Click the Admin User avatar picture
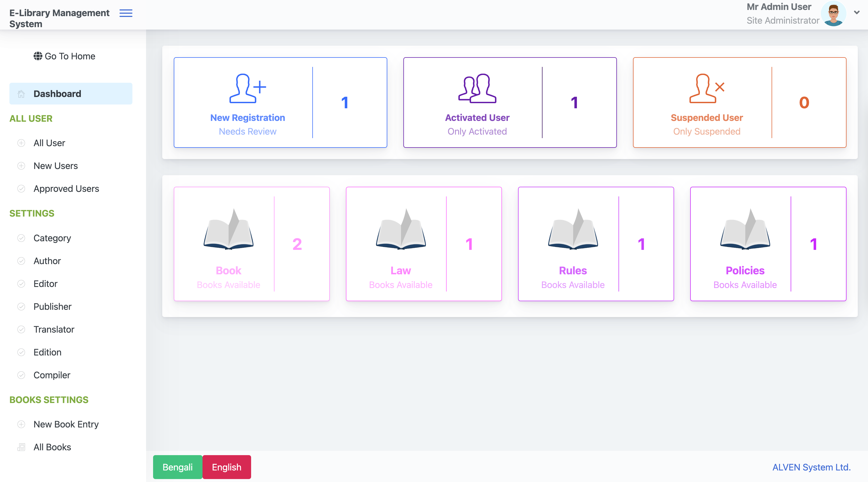Screen dimensions: 868x482 pos(834,14)
